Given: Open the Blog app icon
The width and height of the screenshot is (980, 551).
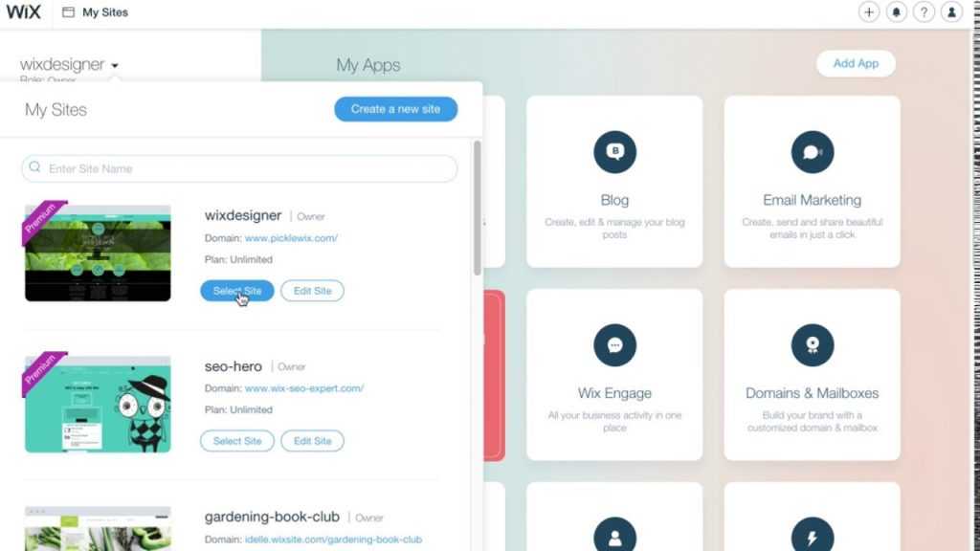Looking at the screenshot, I should click(x=614, y=152).
